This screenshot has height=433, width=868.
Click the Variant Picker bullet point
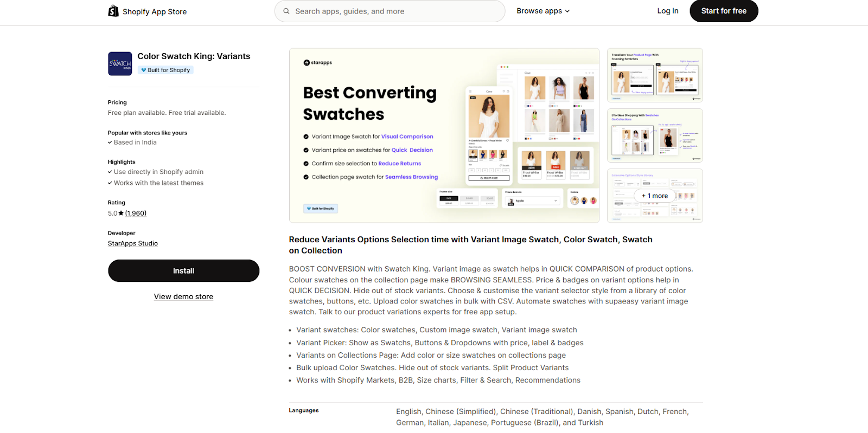click(x=440, y=343)
